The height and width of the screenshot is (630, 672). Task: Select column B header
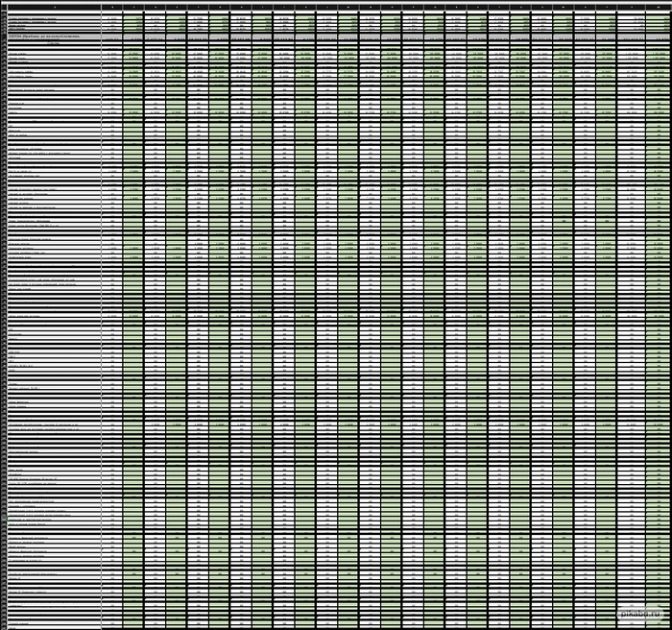111,7
